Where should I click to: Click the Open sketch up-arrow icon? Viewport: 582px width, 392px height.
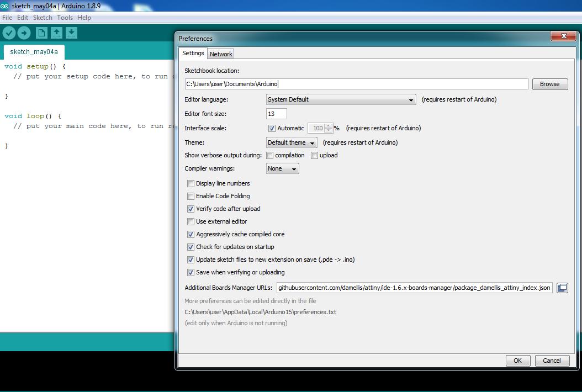click(56, 33)
